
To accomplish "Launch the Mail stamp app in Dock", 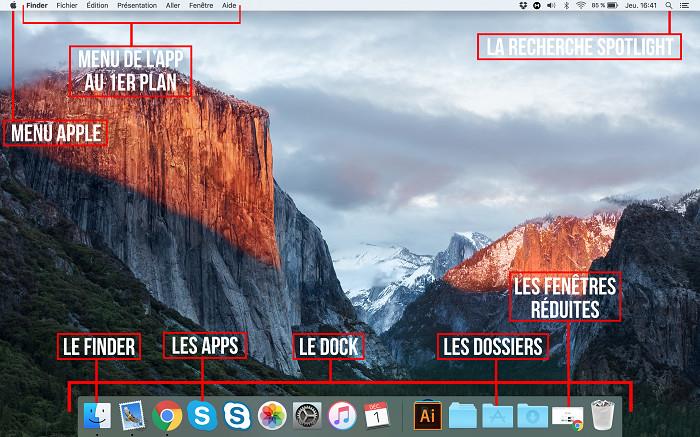I will (x=133, y=415).
